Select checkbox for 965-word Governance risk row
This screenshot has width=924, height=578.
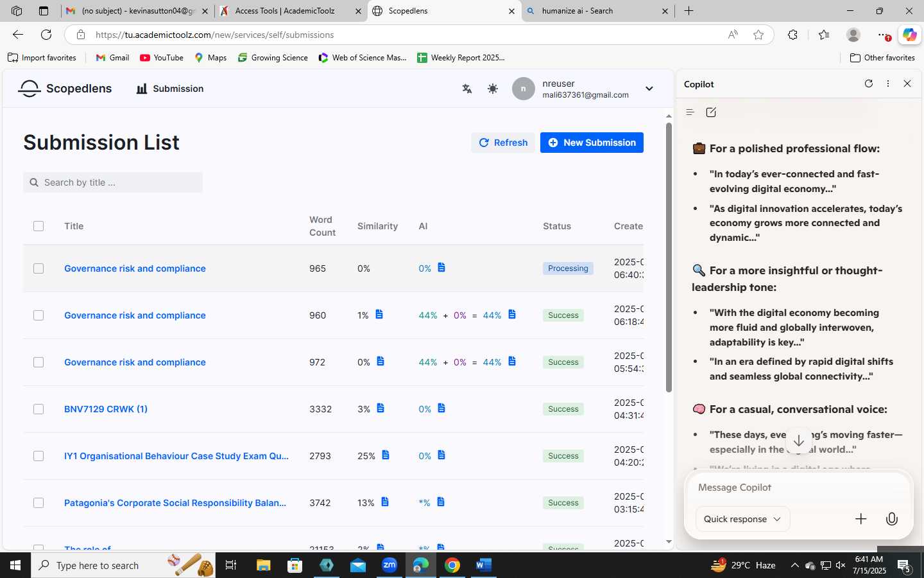click(x=38, y=268)
